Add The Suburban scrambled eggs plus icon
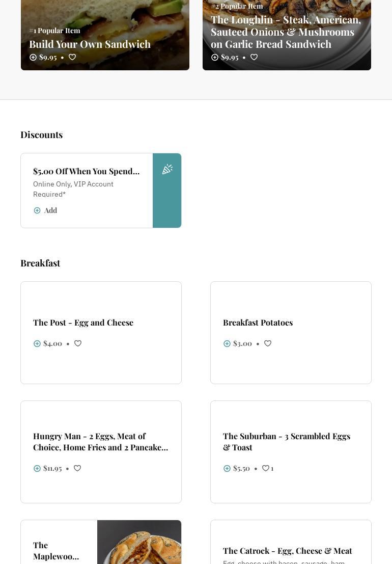 click(227, 469)
